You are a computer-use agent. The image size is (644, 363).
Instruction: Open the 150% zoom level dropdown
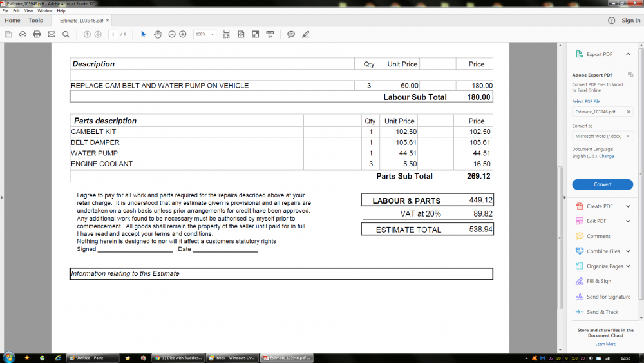pos(205,35)
